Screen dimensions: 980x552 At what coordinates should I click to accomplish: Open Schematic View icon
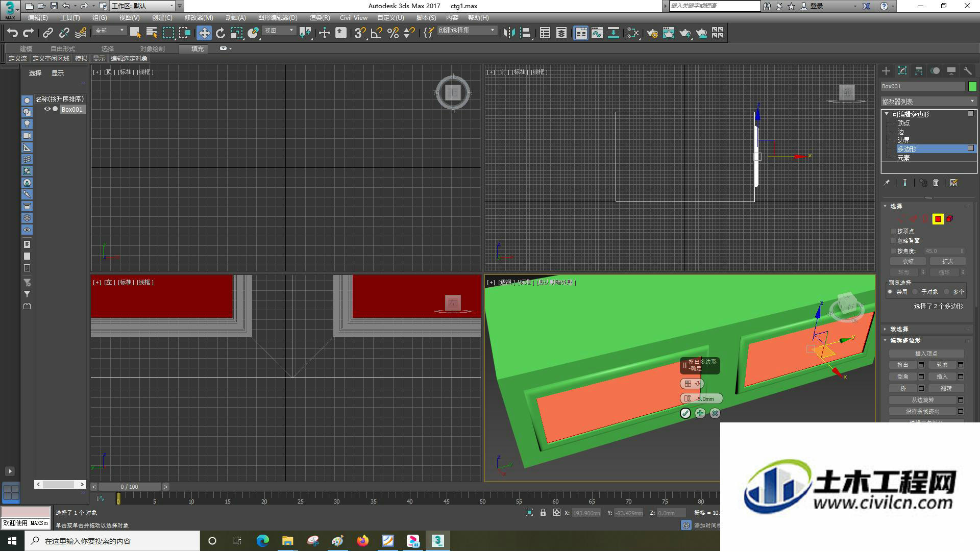(x=614, y=33)
